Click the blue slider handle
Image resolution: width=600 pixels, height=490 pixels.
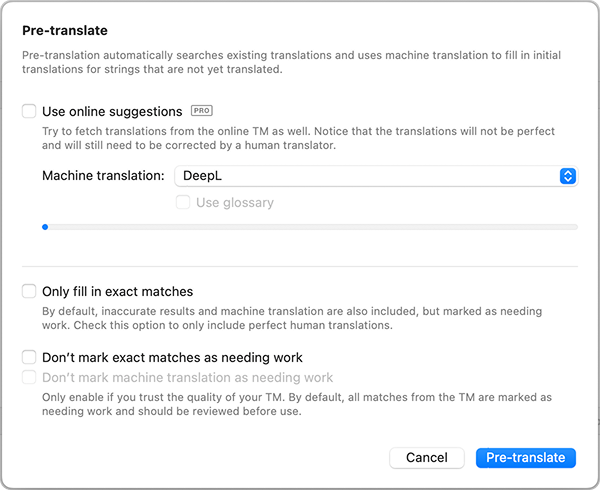pos(45,227)
